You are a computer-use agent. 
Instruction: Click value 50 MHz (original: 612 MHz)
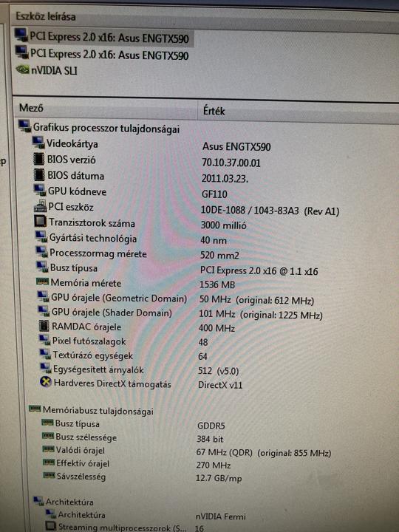[x=256, y=300]
